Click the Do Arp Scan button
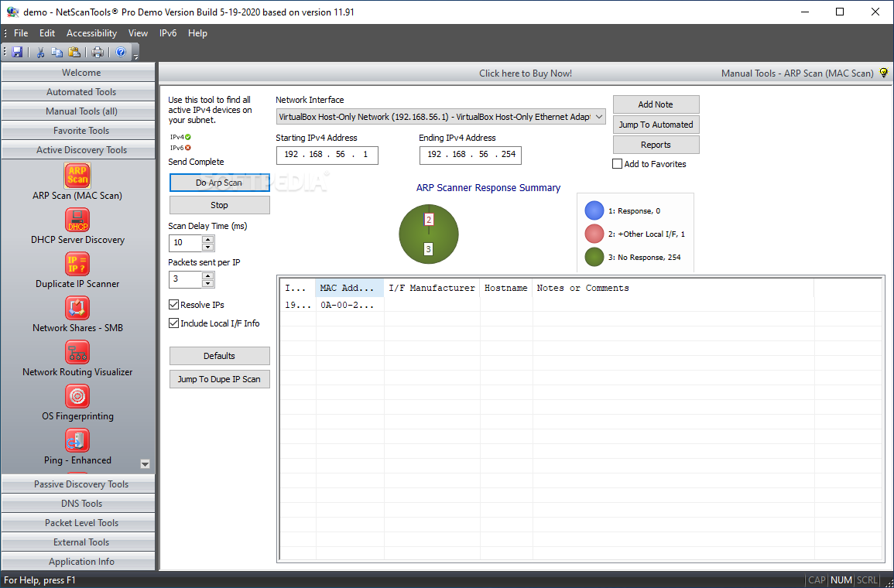 pos(220,183)
